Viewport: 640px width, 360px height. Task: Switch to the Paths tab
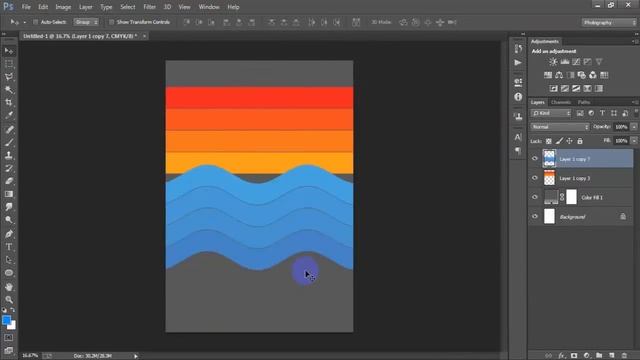[584, 102]
